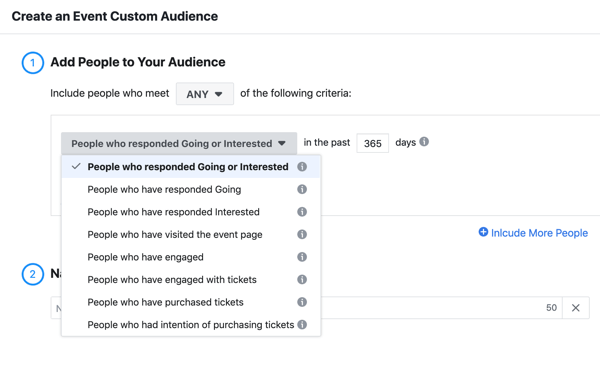Image resolution: width=600 pixels, height=371 pixels.
Task: Pick 'People who have engaged with tickets'
Action: pos(191,280)
